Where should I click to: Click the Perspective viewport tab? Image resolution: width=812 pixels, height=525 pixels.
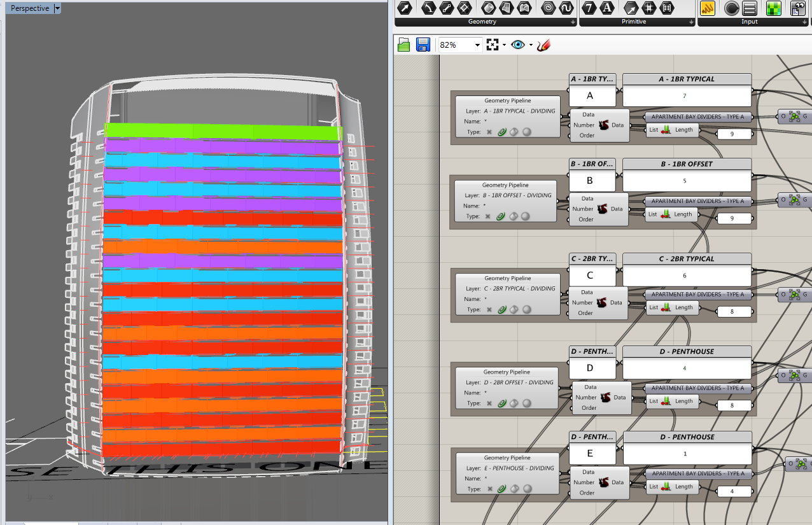[29, 8]
